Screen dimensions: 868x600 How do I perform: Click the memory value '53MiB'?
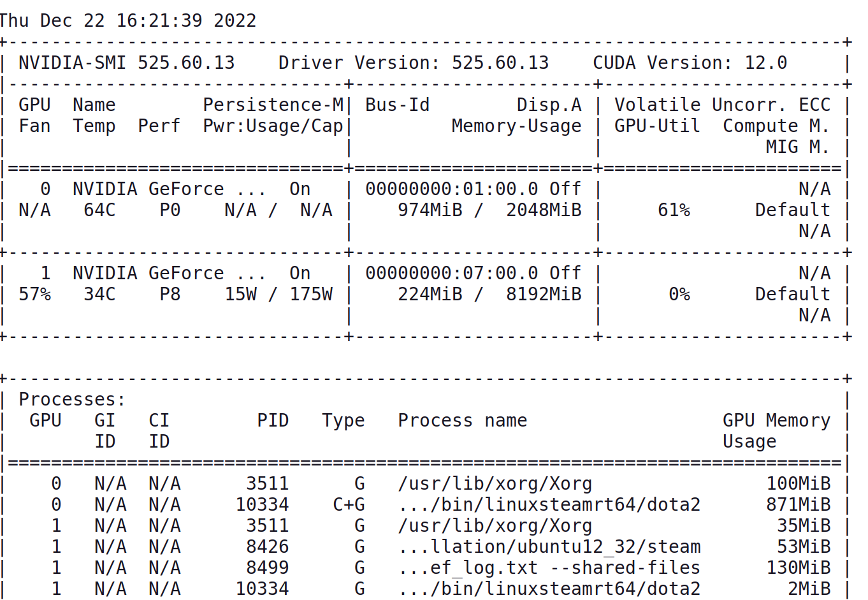click(804, 546)
